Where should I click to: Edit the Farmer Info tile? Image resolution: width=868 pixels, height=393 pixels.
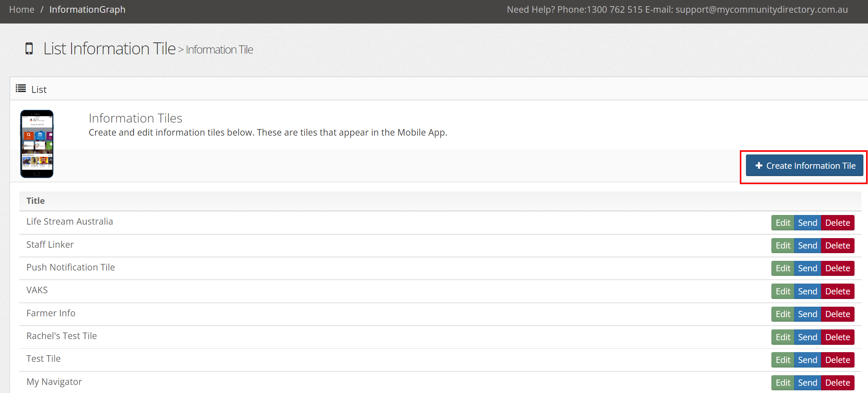pos(783,314)
